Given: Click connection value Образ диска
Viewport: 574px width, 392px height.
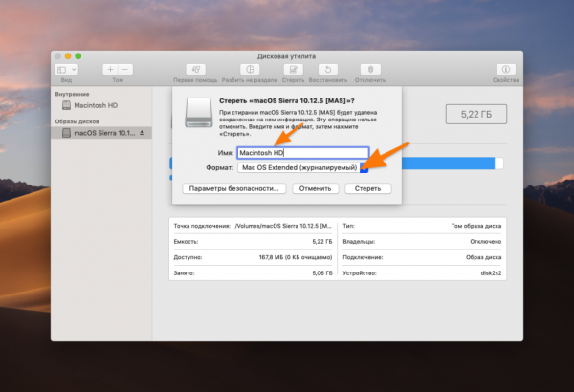Looking at the screenshot, I should pos(483,257).
